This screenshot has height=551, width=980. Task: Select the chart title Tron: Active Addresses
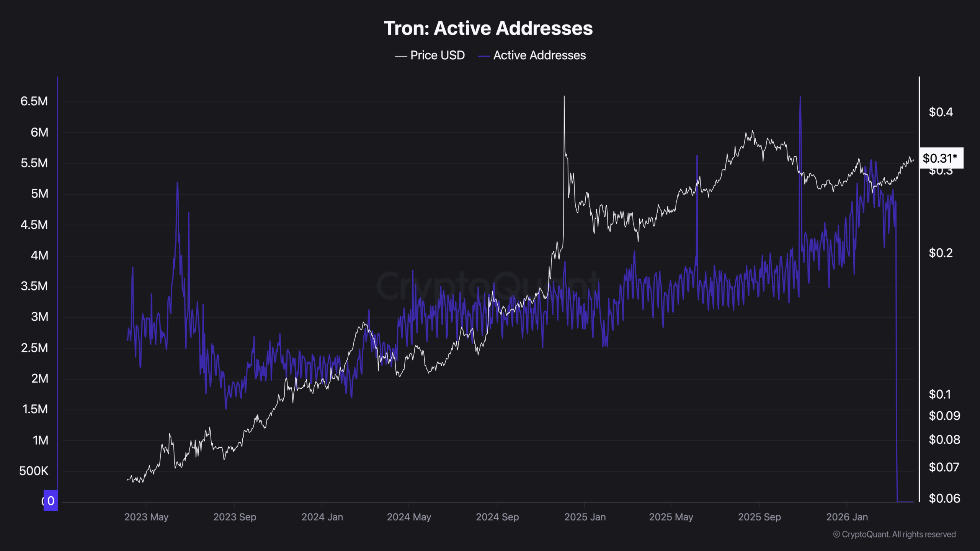(488, 28)
